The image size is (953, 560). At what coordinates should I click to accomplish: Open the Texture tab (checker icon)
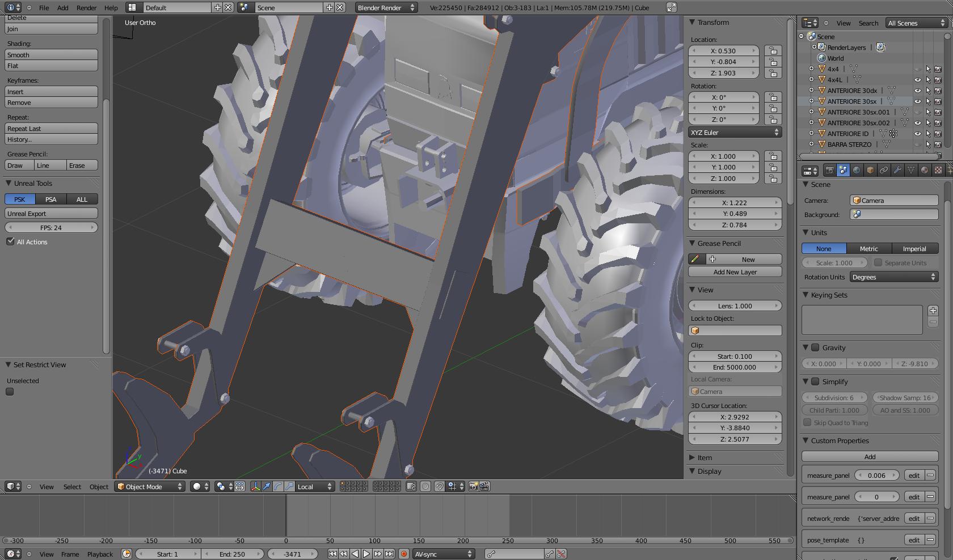(x=938, y=170)
